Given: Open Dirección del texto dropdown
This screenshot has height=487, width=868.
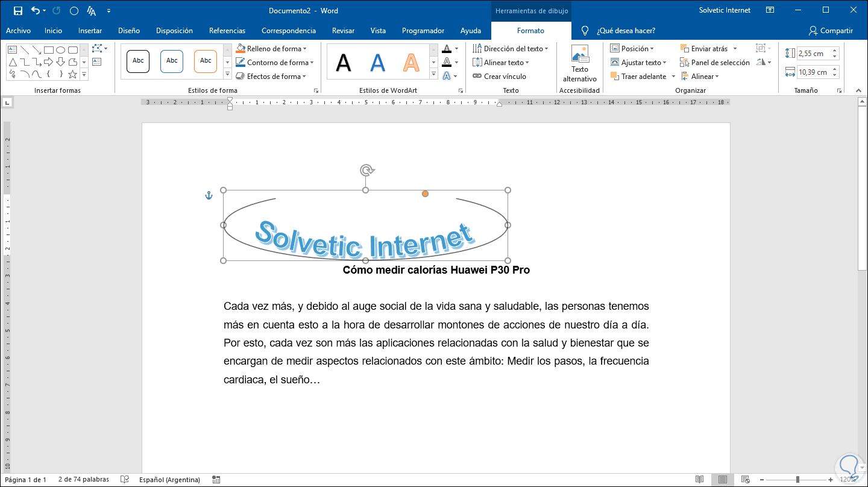Looking at the screenshot, I should pyautogui.click(x=510, y=49).
